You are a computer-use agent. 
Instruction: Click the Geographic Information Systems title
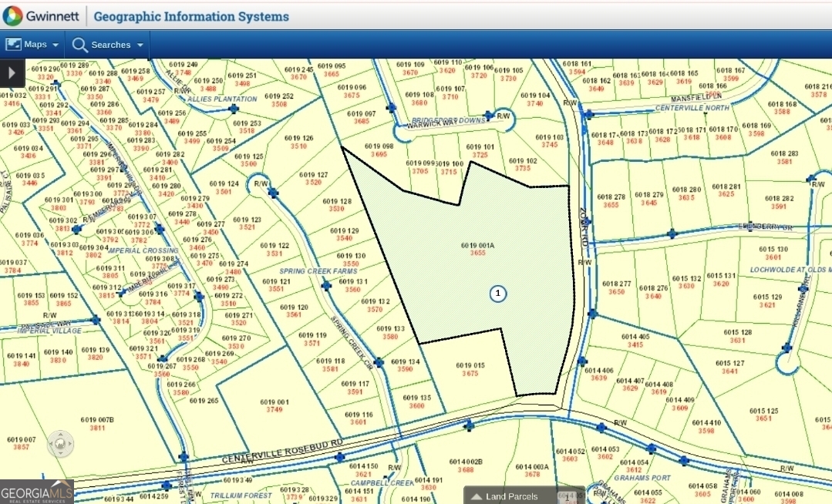191,16
